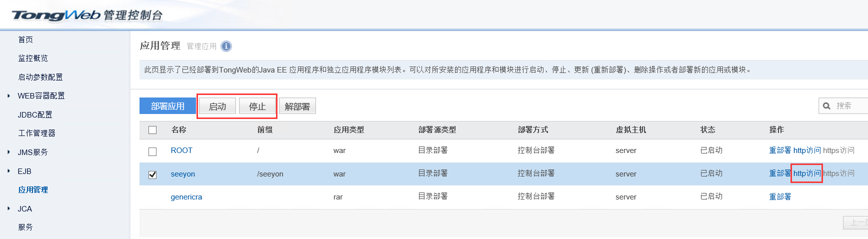Expand the EJB menu arrow
The height and width of the screenshot is (239, 868).
coord(8,171)
